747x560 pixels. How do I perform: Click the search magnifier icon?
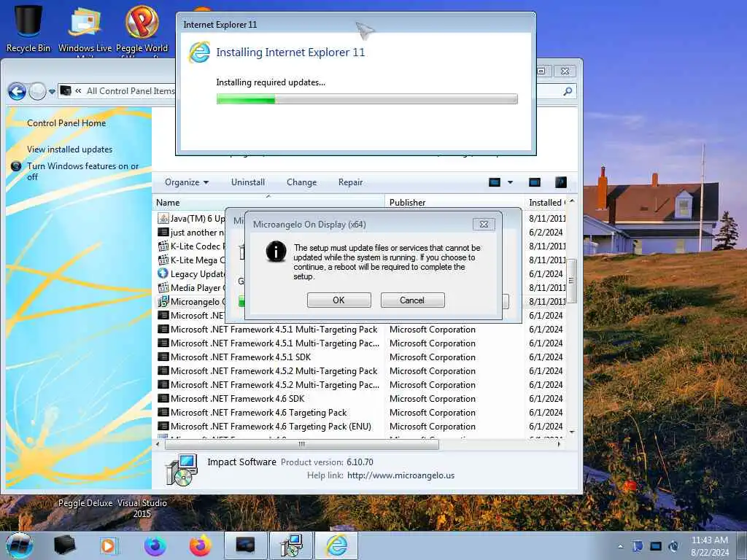pyautogui.click(x=568, y=91)
